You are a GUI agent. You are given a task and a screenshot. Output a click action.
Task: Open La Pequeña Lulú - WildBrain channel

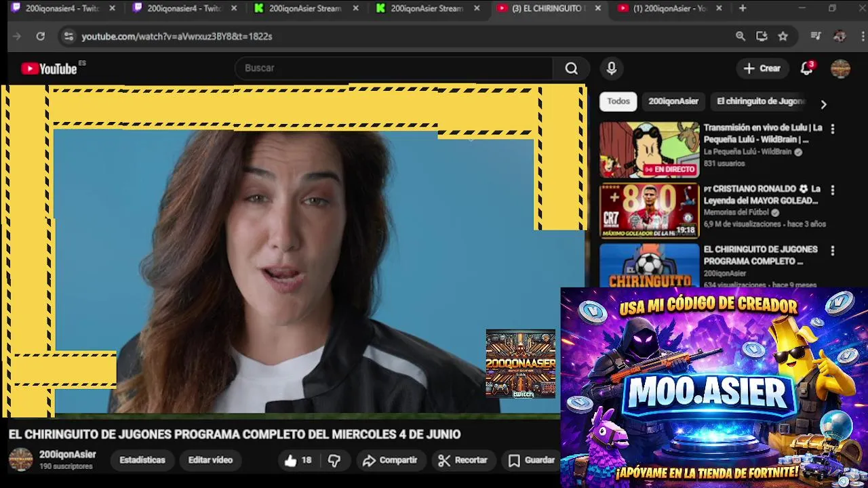747,152
